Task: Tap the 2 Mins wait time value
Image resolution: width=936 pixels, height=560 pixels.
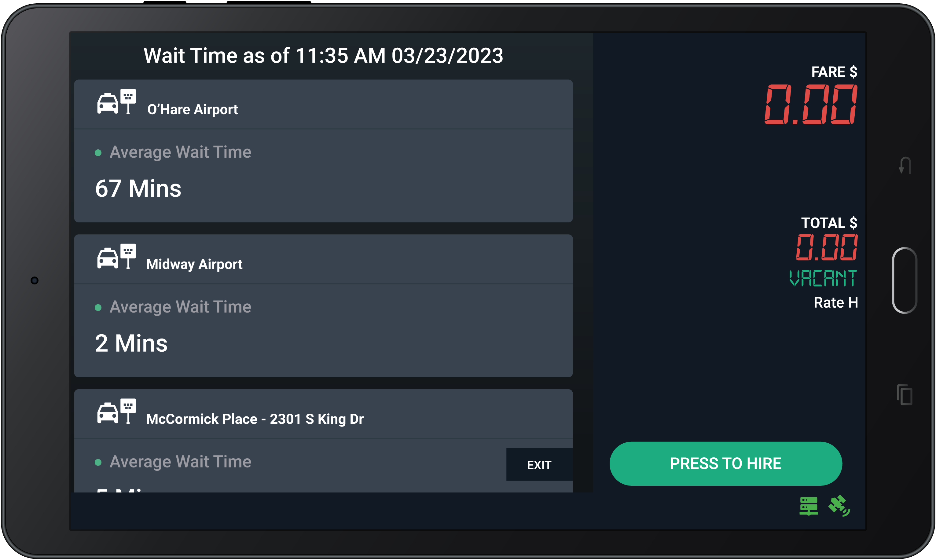Action: click(131, 343)
